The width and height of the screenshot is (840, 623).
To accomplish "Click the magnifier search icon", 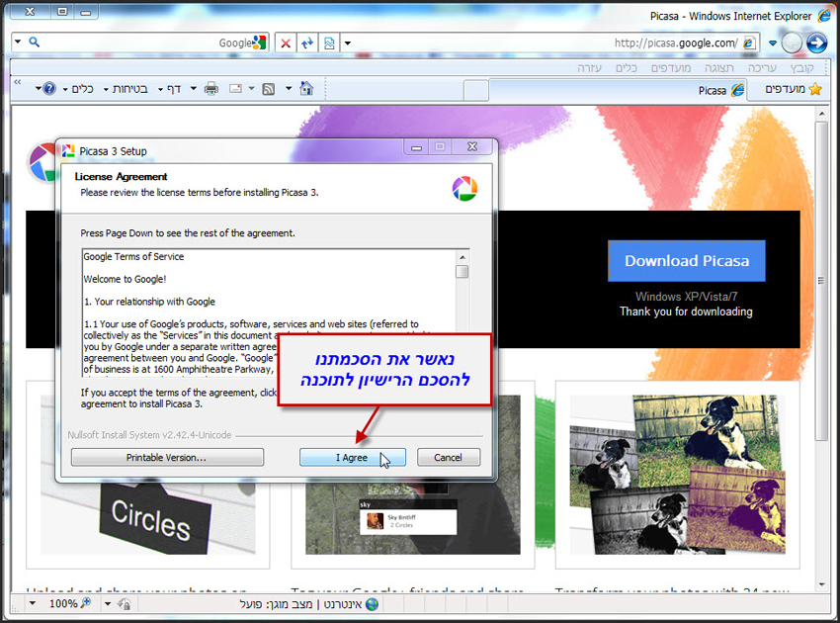I will [35, 42].
